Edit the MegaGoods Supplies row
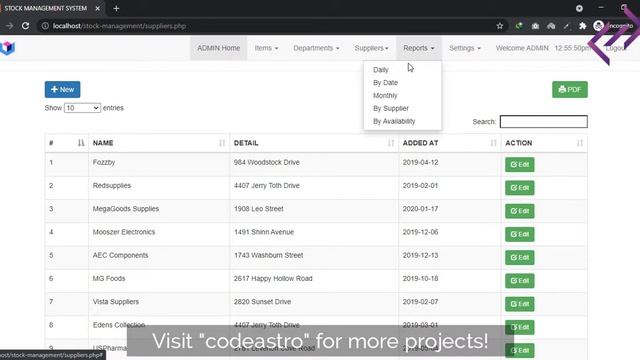This screenshot has width=640, height=360. coord(520,211)
